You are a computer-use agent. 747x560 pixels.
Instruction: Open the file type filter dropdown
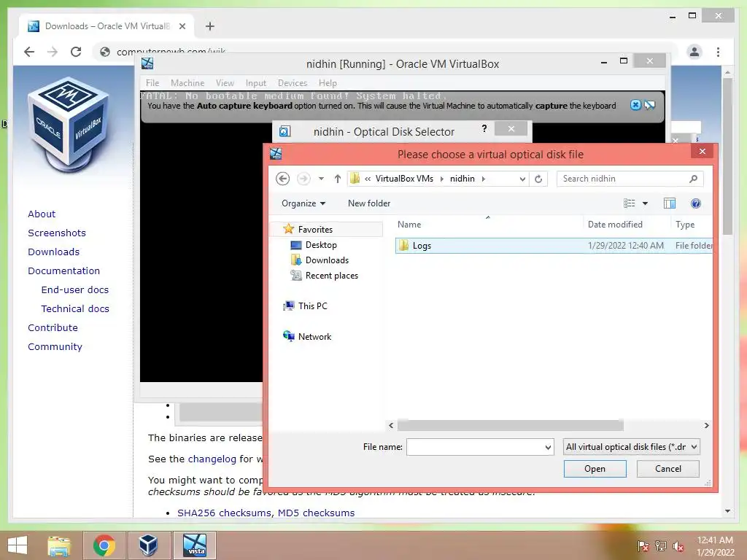(x=631, y=447)
